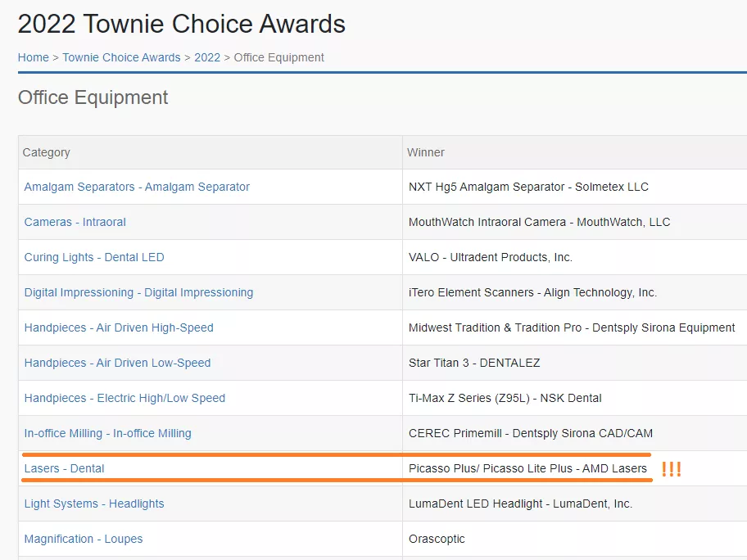Select the iTero Element Scanners winner text
Image resolution: width=747 pixels, height=560 pixels.
(x=532, y=292)
